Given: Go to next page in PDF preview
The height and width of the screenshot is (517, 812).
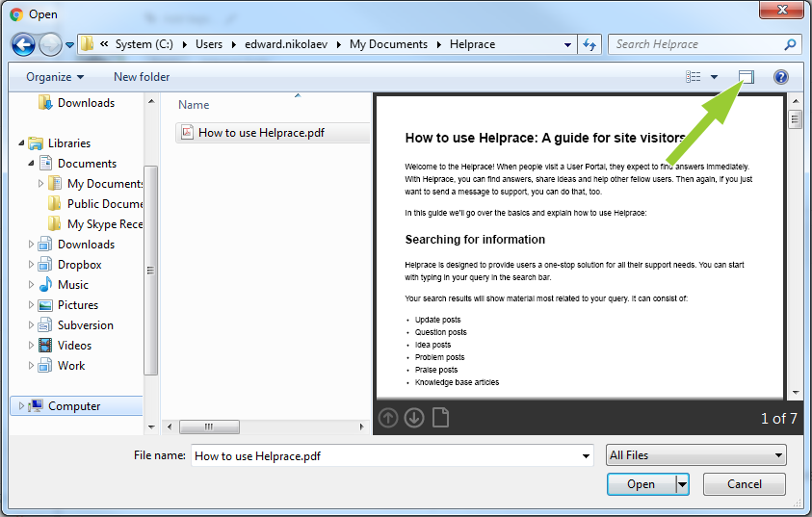Looking at the screenshot, I should [414, 418].
